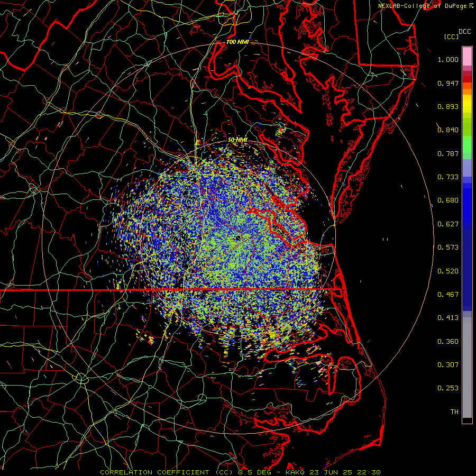476x476 pixels.
Task: Select the 0.840 legend value
Action: (448, 130)
